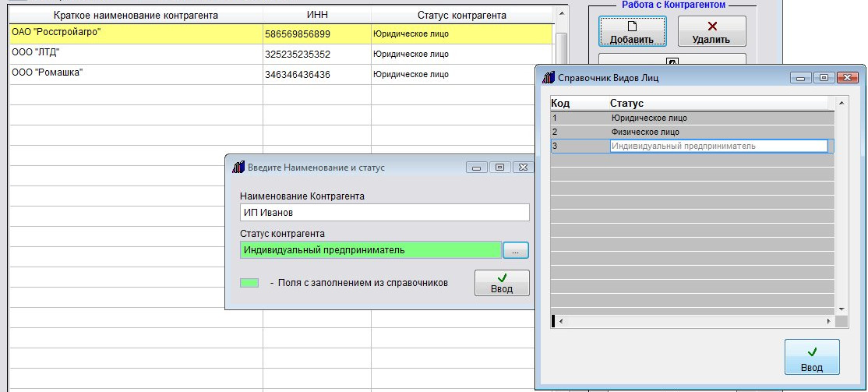Click INN cell 325235235352

coord(317,55)
